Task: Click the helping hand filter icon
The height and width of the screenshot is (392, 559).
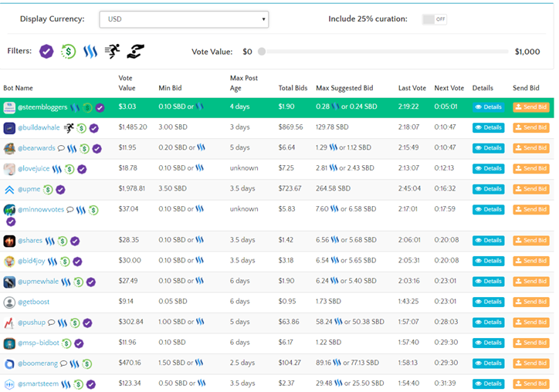Action: pos(135,52)
